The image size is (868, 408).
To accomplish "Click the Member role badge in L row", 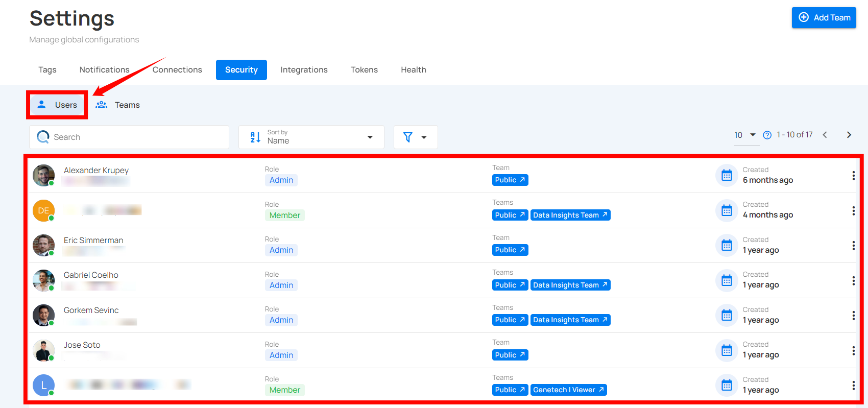I will (285, 390).
